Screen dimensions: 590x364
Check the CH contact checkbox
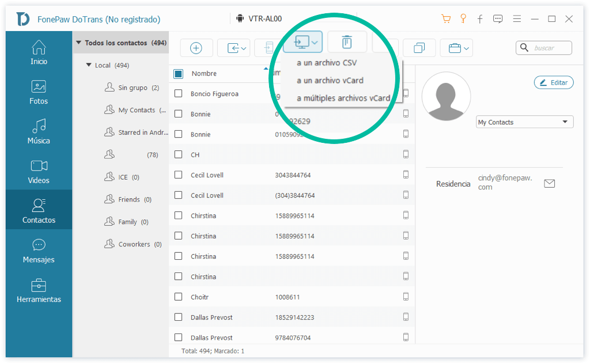[179, 154]
